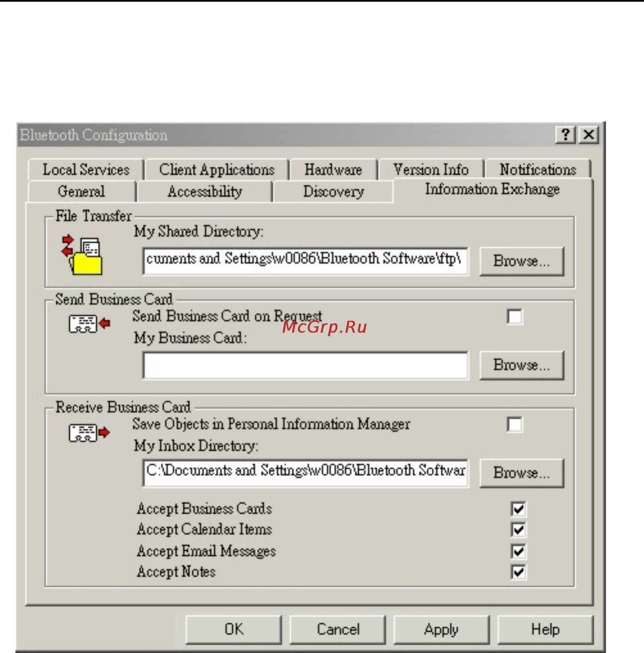The image size is (644, 653).
Task: Apply the configuration changes
Action: coord(441,629)
